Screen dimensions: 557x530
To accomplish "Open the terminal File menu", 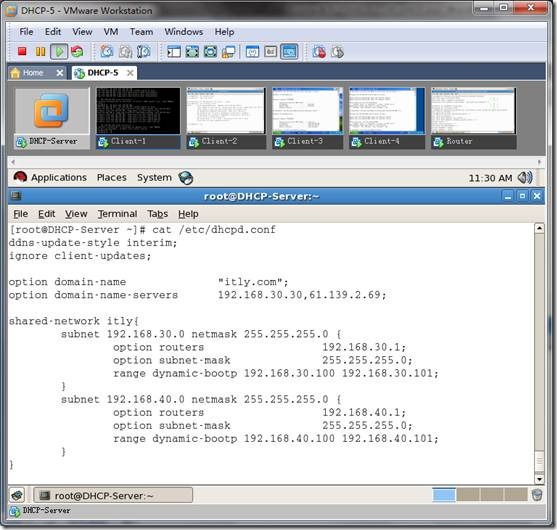I will (20, 214).
